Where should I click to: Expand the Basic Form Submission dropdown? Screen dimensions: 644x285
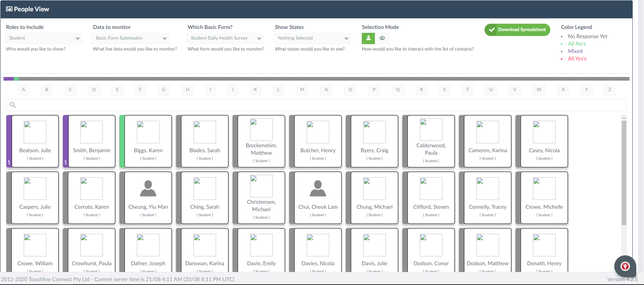coord(130,38)
